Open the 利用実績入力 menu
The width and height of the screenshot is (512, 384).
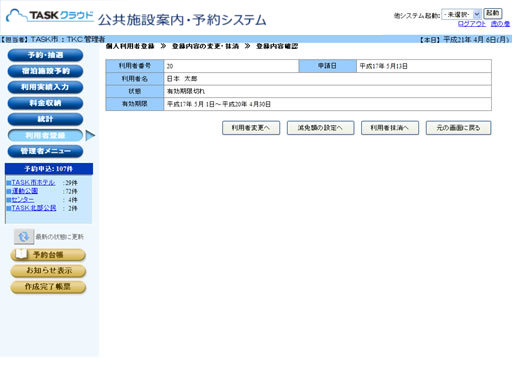coord(45,87)
